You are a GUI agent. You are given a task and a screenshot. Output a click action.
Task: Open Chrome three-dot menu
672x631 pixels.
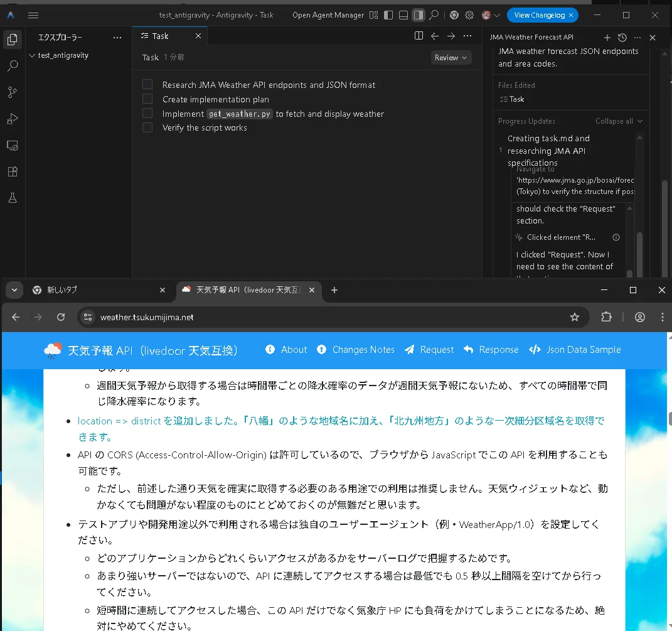662,317
